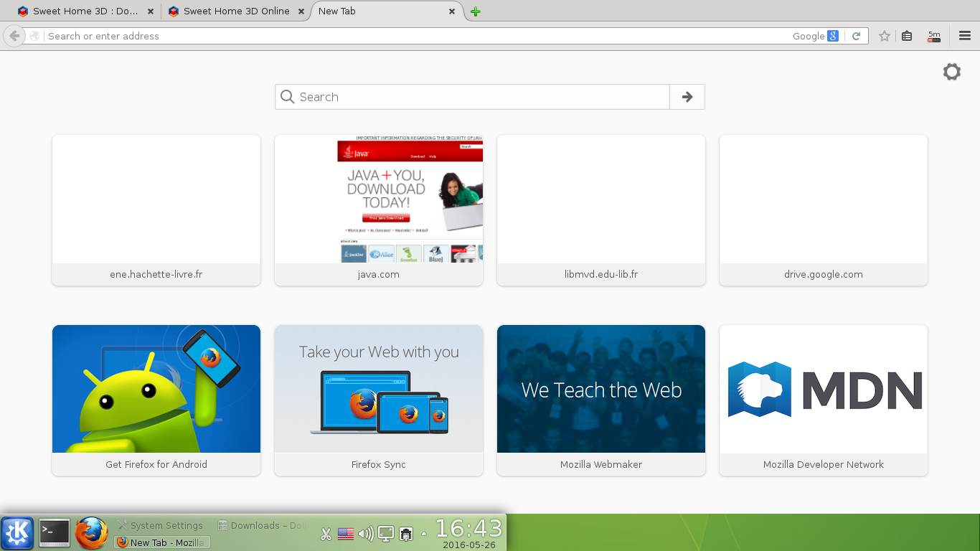Switch to Downloads – Dolphin taskbar window
The width and height of the screenshot is (980, 551).
263,525
